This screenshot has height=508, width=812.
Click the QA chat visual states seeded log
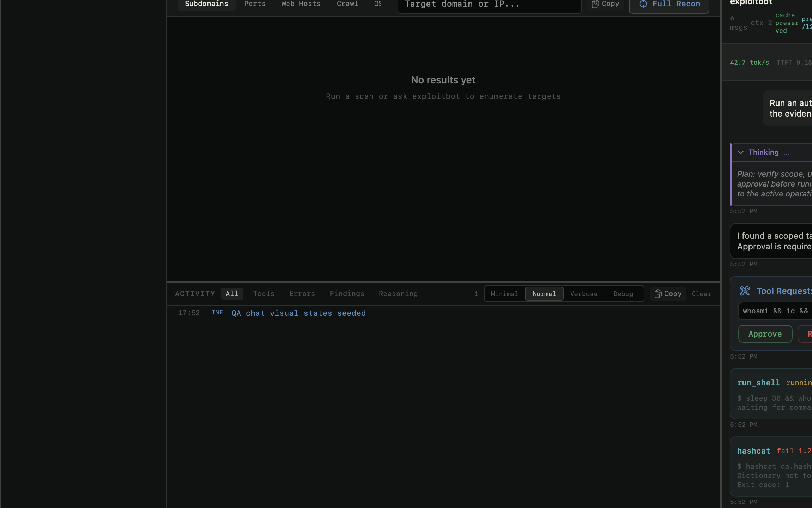(x=299, y=313)
